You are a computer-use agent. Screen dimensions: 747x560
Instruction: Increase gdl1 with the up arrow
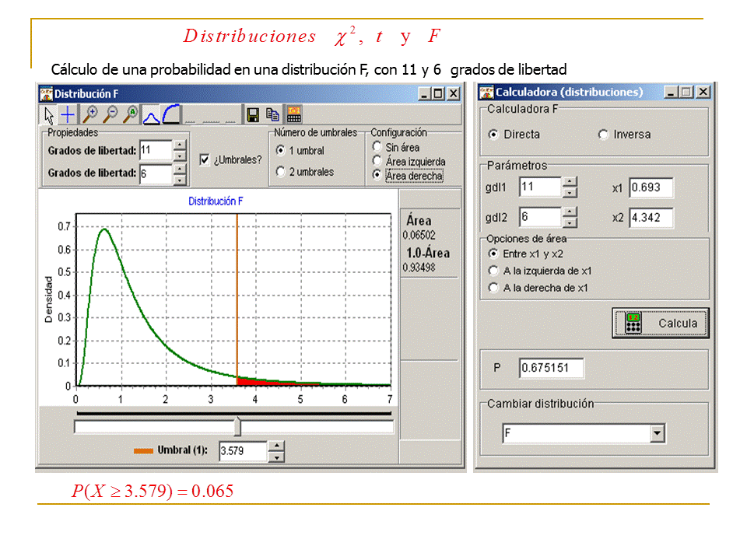pos(570,182)
